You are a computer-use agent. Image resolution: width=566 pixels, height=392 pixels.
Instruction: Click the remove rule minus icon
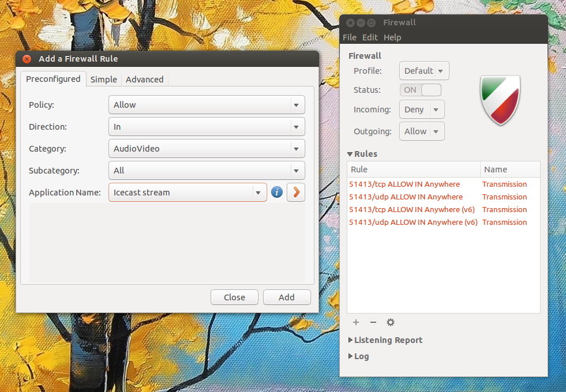[373, 322]
